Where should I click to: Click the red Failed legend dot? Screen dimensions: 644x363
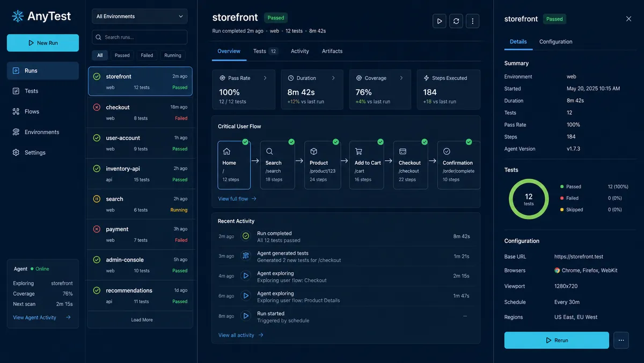[x=562, y=198]
